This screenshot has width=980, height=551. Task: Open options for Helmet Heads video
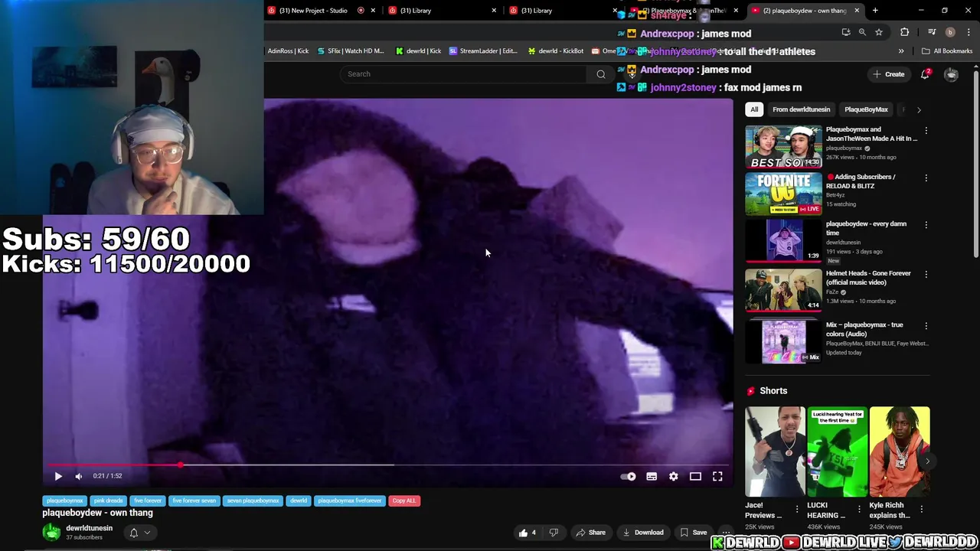(926, 275)
